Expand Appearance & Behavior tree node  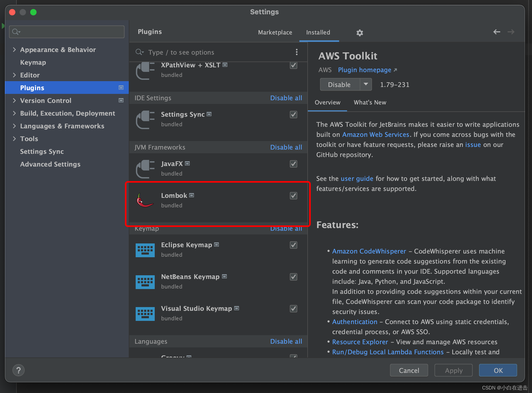click(14, 50)
